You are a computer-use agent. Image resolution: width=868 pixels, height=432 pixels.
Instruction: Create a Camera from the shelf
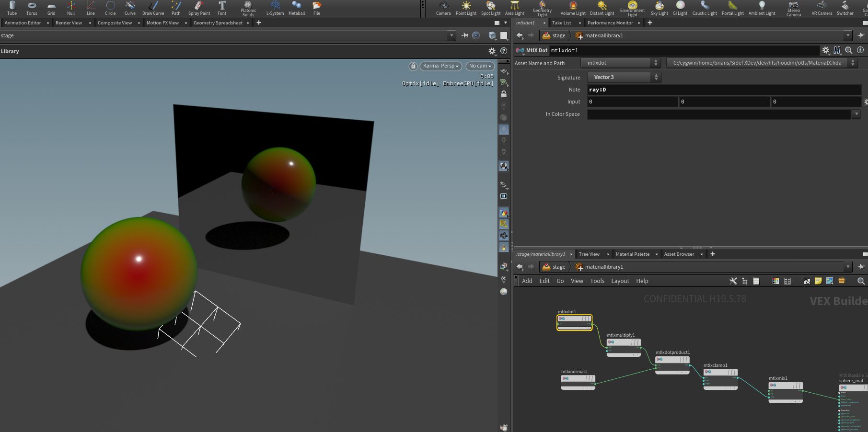pyautogui.click(x=443, y=8)
